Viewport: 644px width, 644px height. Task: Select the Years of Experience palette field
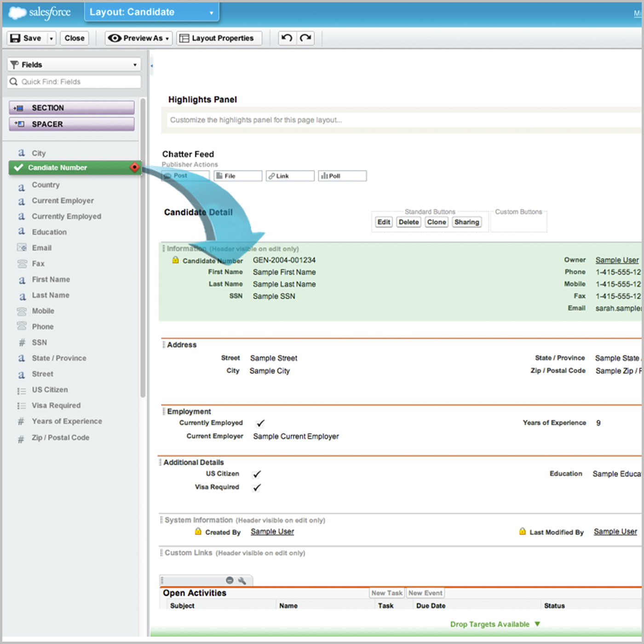67,421
